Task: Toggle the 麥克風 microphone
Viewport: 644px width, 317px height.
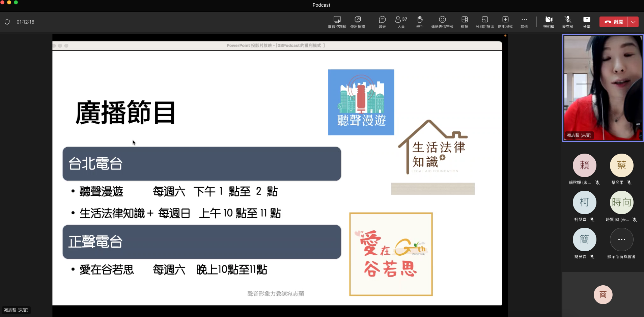Action: [568, 22]
